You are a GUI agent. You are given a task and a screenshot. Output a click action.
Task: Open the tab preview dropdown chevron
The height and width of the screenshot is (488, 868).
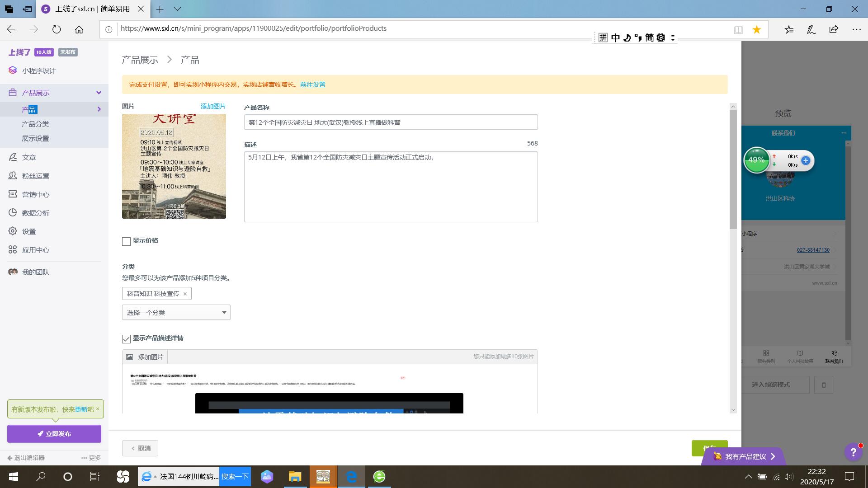tap(177, 9)
